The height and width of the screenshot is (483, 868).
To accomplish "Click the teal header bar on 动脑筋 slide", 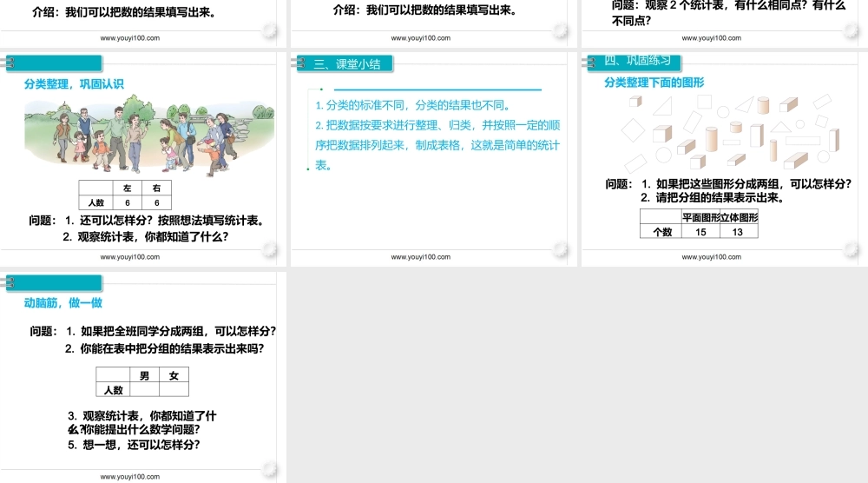I will [x=57, y=283].
